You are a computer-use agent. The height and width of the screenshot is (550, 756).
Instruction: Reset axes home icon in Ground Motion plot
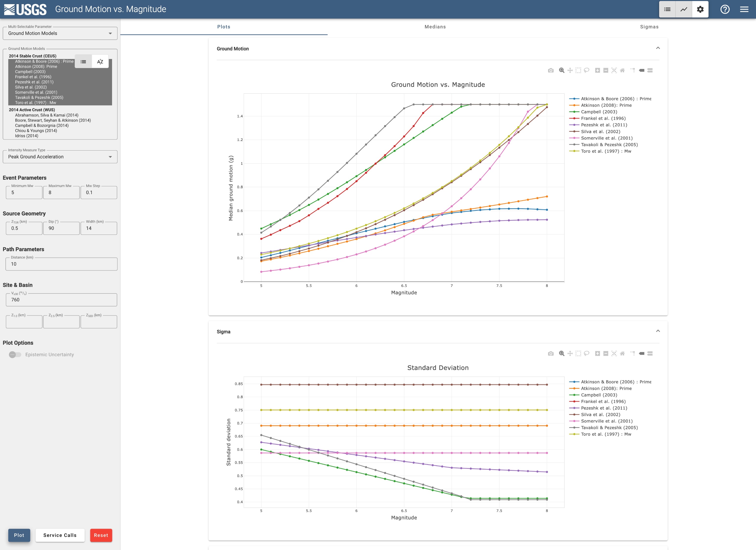[x=622, y=70]
